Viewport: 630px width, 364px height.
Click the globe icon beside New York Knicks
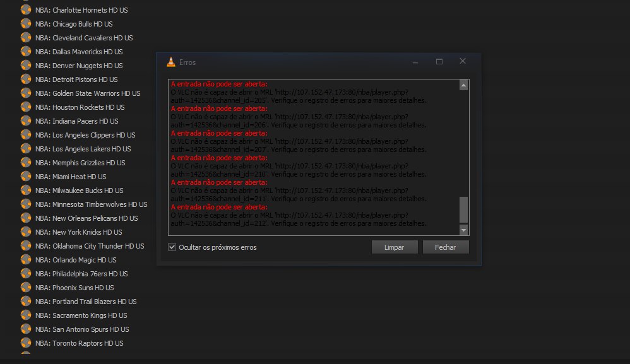click(x=26, y=232)
